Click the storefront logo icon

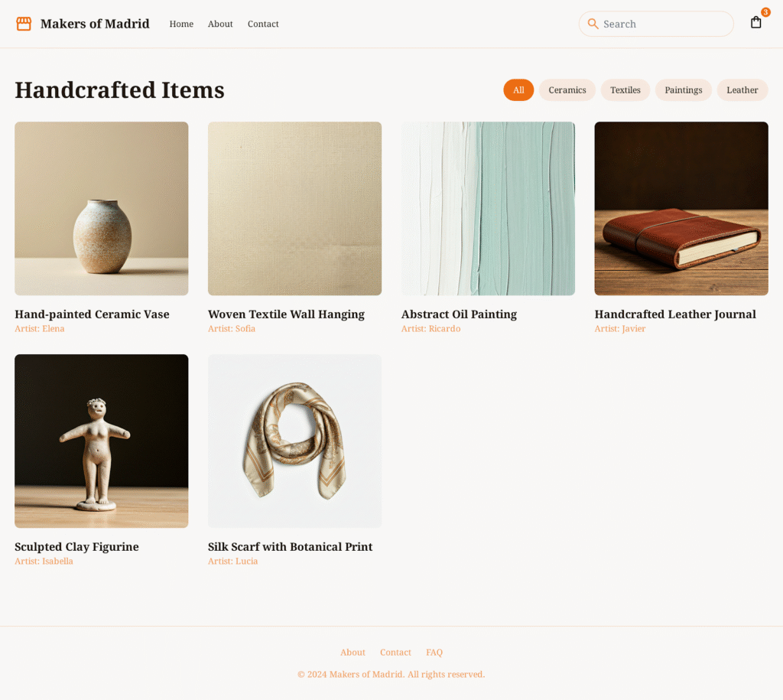(24, 24)
